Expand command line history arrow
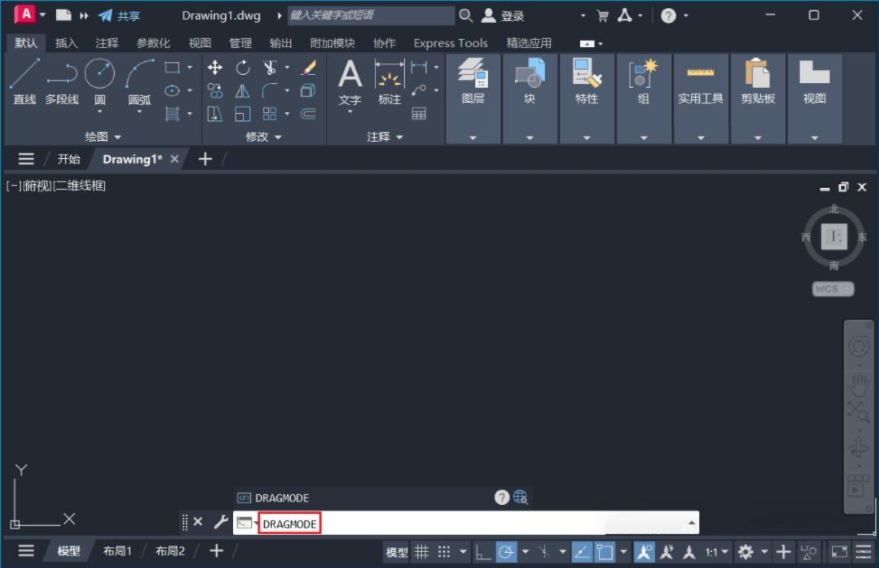 [691, 523]
